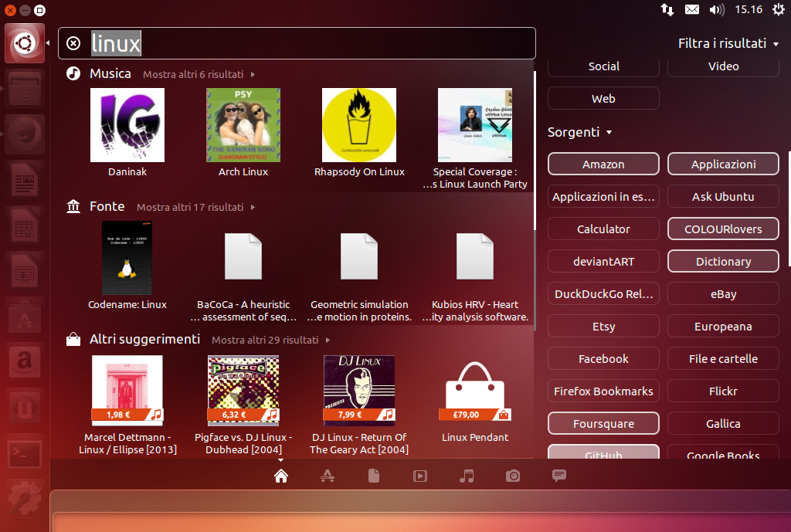Switch to the Applications lens icon

point(328,476)
